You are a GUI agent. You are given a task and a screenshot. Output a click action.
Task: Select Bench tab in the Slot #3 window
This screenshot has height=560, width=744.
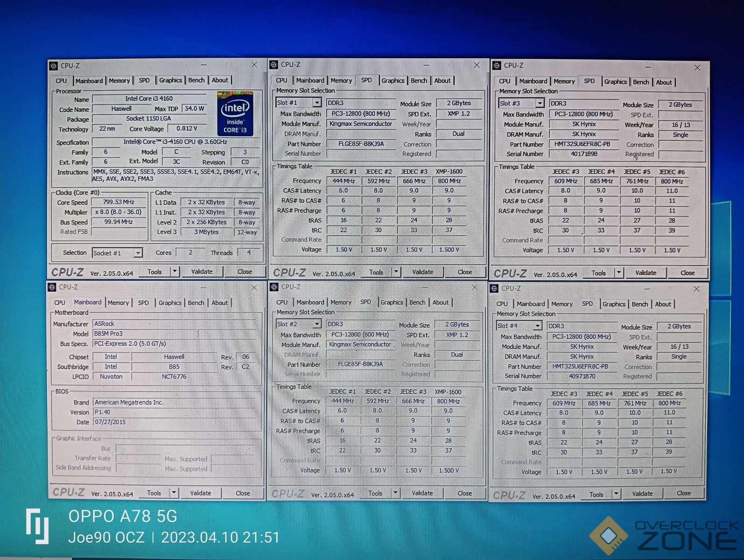(641, 82)
